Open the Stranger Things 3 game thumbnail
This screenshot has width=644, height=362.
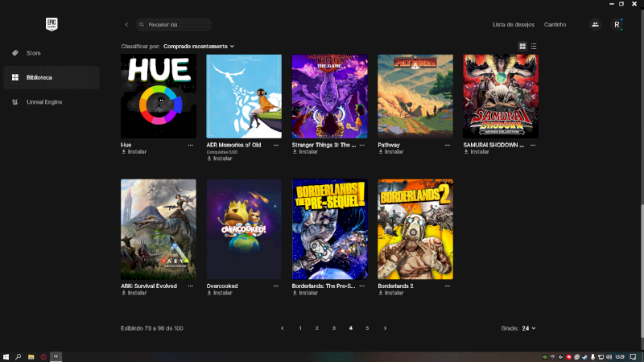(x=329, y=97)
